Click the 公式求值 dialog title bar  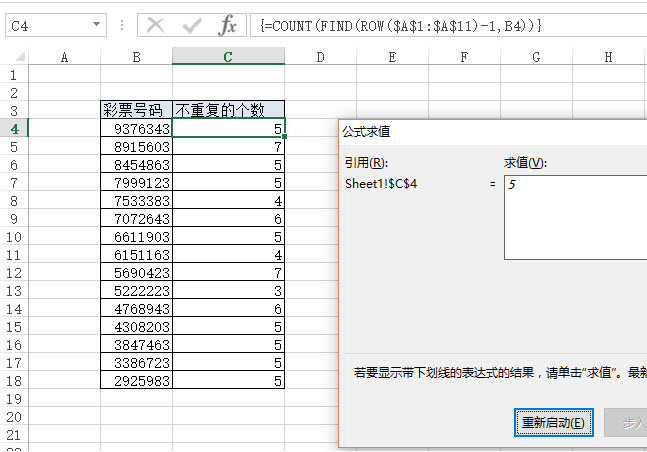[x=493, y=132]
